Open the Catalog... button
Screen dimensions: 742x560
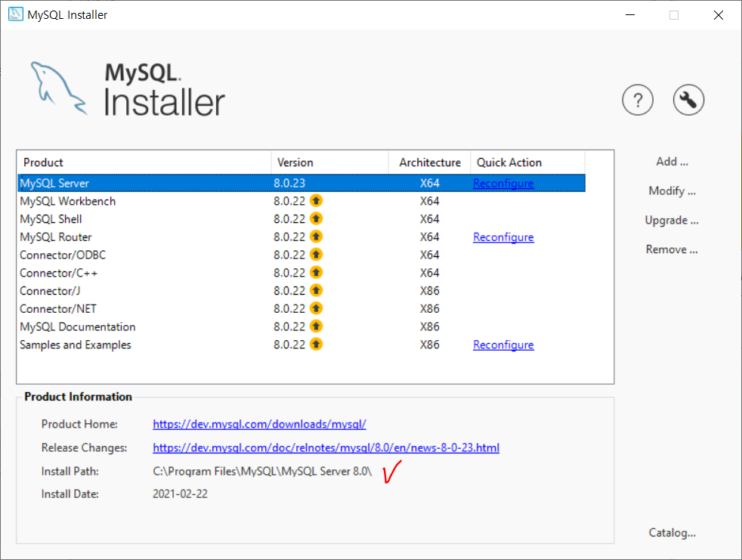(672, 533)
